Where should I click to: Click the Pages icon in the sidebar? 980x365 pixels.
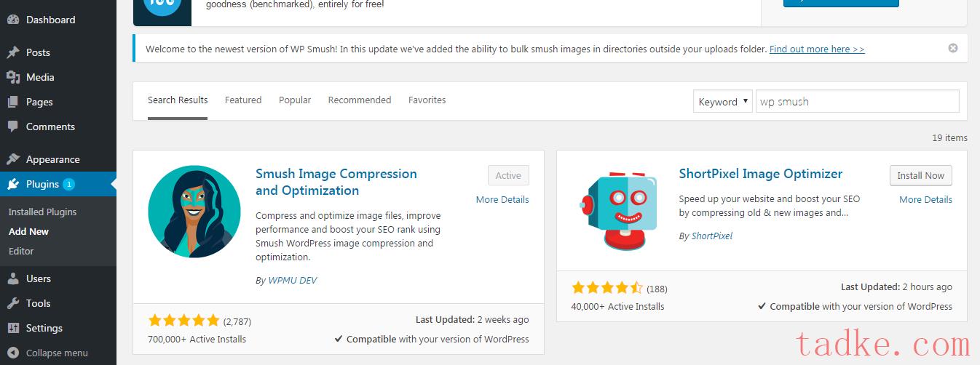point(13,102)
